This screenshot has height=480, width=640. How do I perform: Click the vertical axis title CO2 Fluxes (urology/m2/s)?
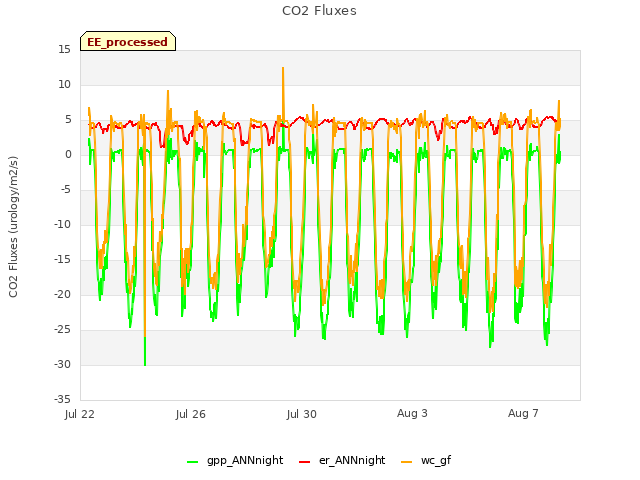click(x=13, y=227)
